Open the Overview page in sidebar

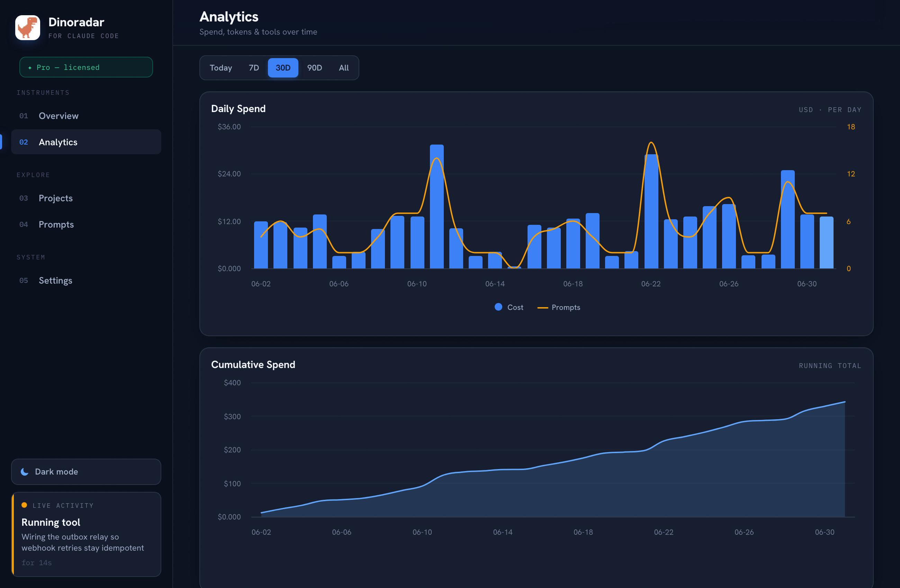coord(86,116)
